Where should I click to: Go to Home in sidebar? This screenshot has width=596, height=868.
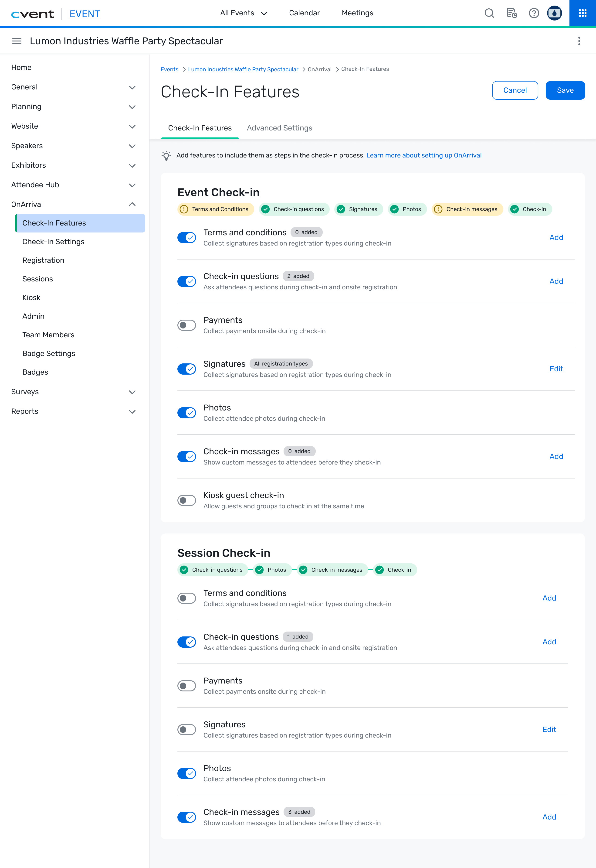[21, 68]
